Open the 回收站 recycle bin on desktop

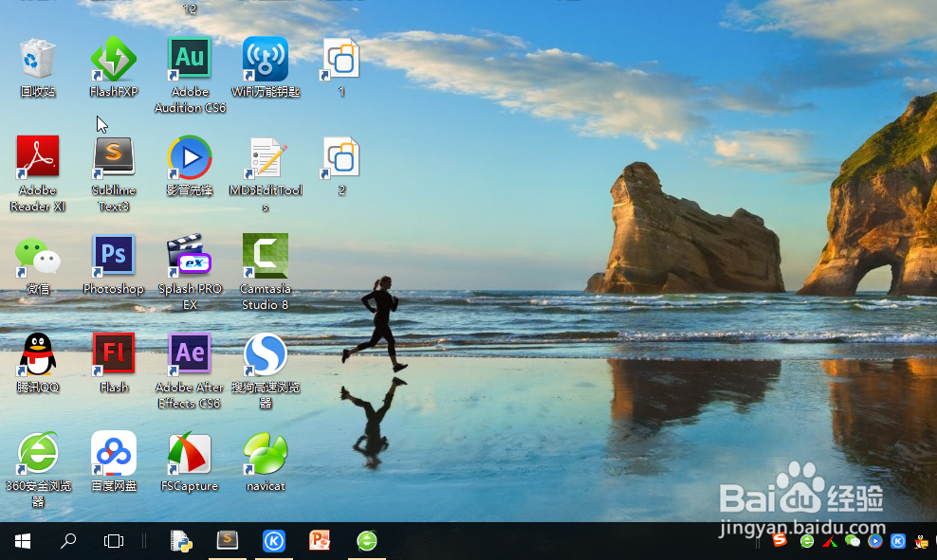pyautogui.click(x=38, y=65)
